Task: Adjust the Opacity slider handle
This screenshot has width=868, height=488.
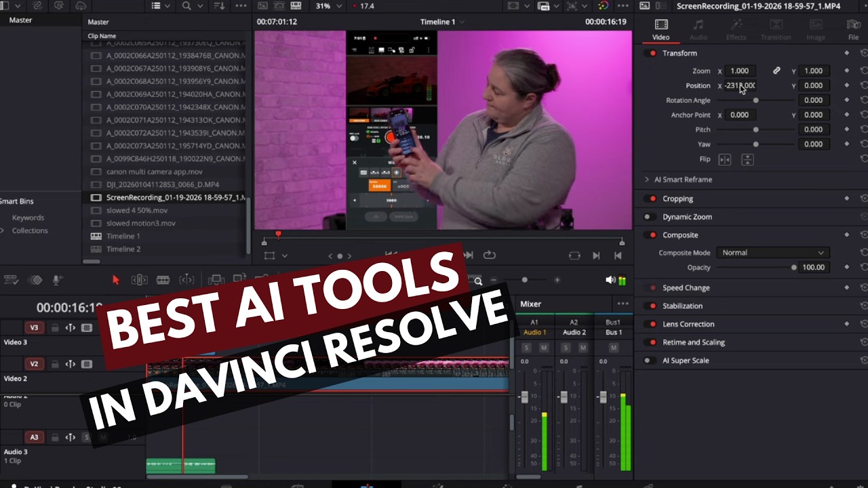Action: 794,267
